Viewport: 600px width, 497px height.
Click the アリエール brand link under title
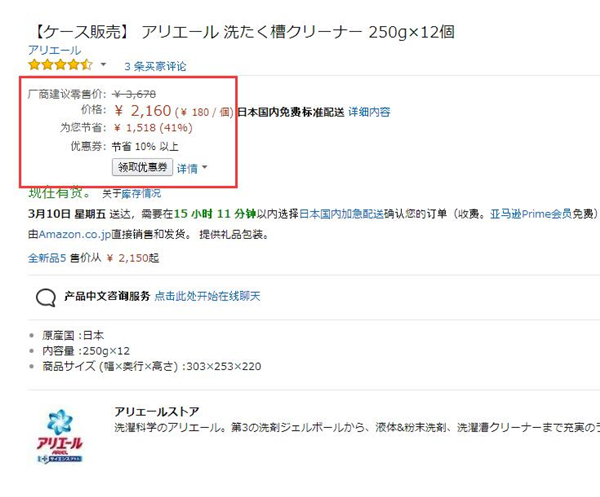[54, 50]
